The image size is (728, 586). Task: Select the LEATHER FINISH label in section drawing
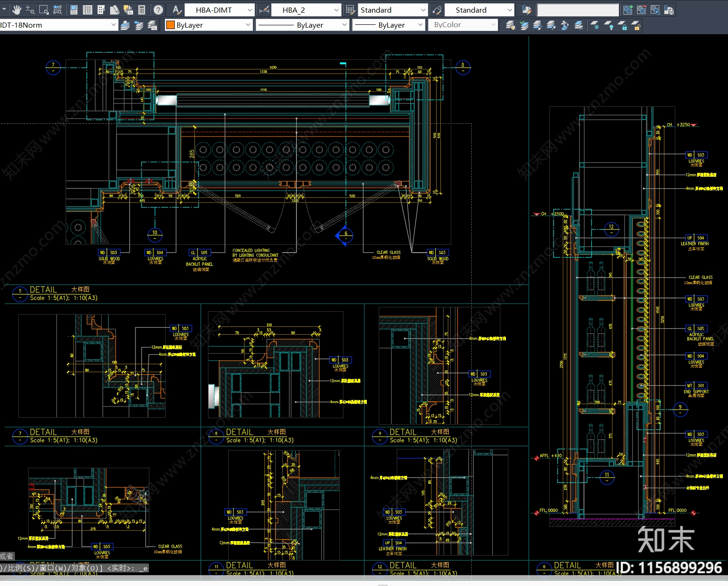pyautogui.click(x=695, y=244)
